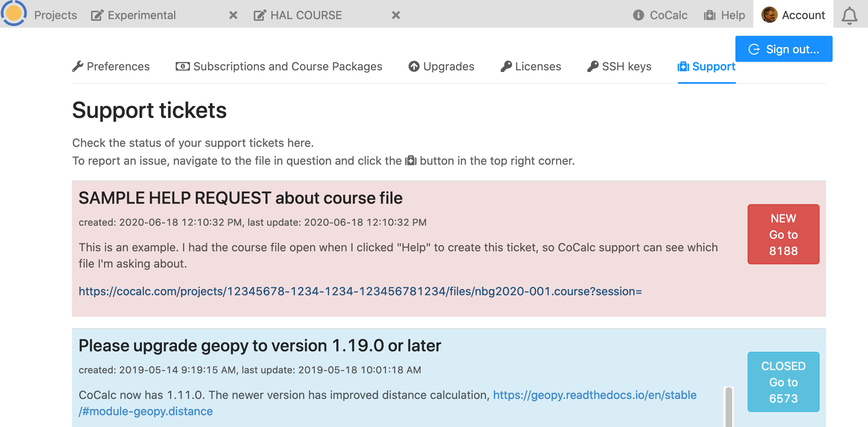Select the SSH keys tab
This screenshot has height=427, width=868.
tap(619, 66)
